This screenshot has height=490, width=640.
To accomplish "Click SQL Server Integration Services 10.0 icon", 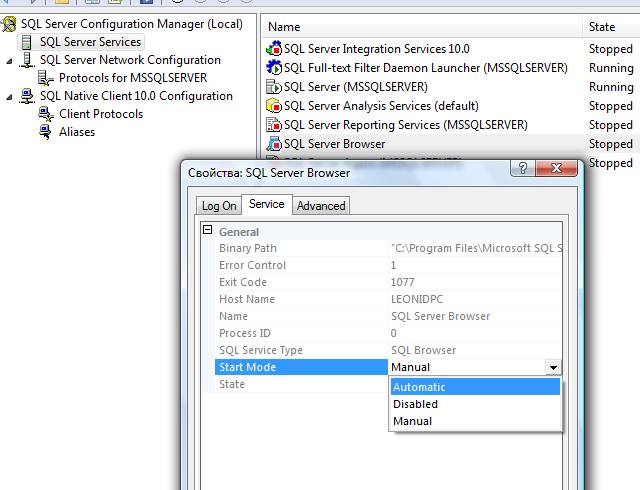I will tap(273, 49).
